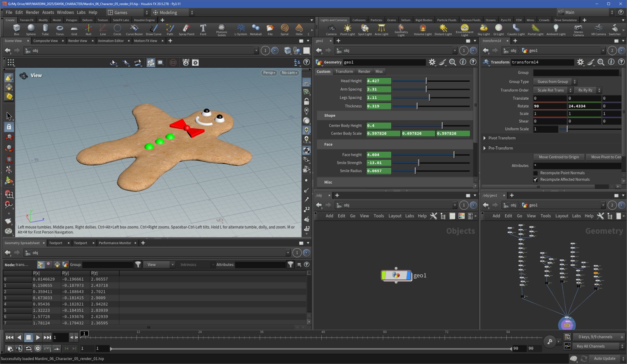The height and width of the screenshot is (364, 627).
Task: Select the Sphere shelf tool
Action: [31, 29]
